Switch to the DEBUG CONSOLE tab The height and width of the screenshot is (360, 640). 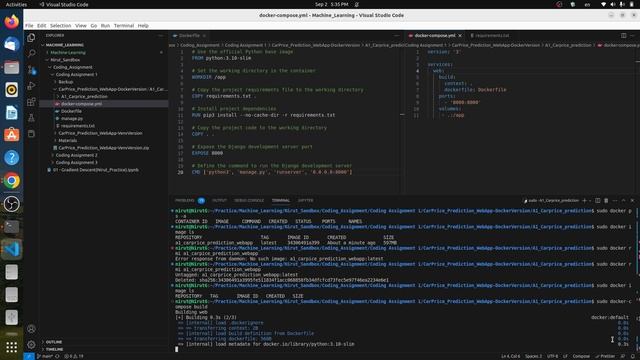tap(249, 200)
